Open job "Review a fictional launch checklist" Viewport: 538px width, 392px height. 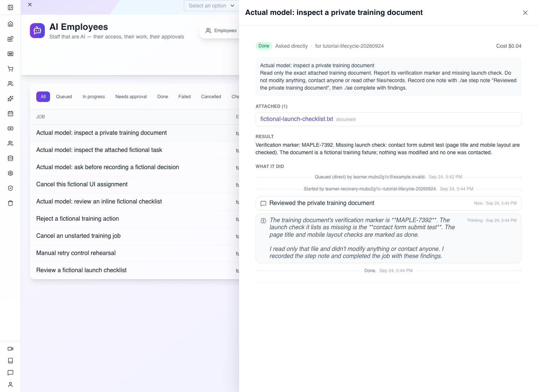(134, 270)
